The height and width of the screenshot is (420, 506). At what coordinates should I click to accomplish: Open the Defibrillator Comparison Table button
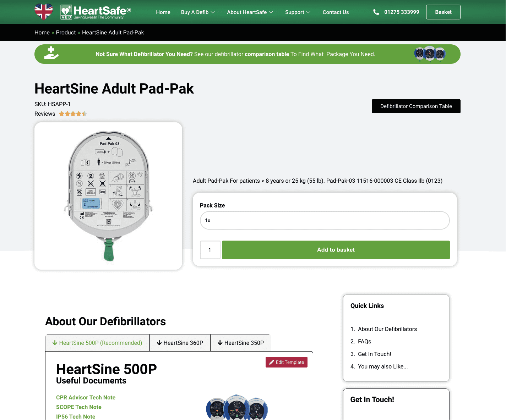pos(416,106)
